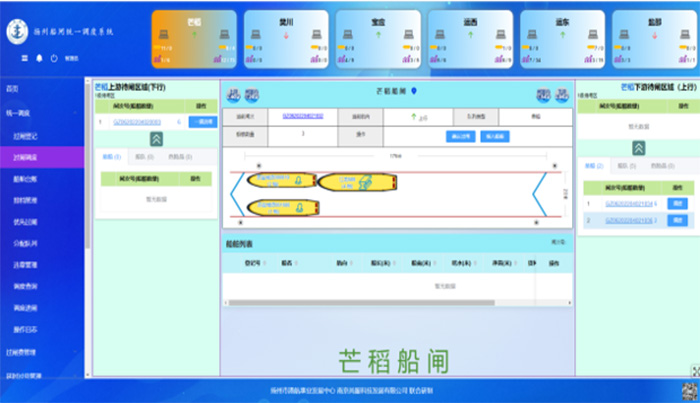Viewport: 700px width, 403px height.
Task: Collapse the upstream waiting area with double-chevron button
Action: coord(156,140)
